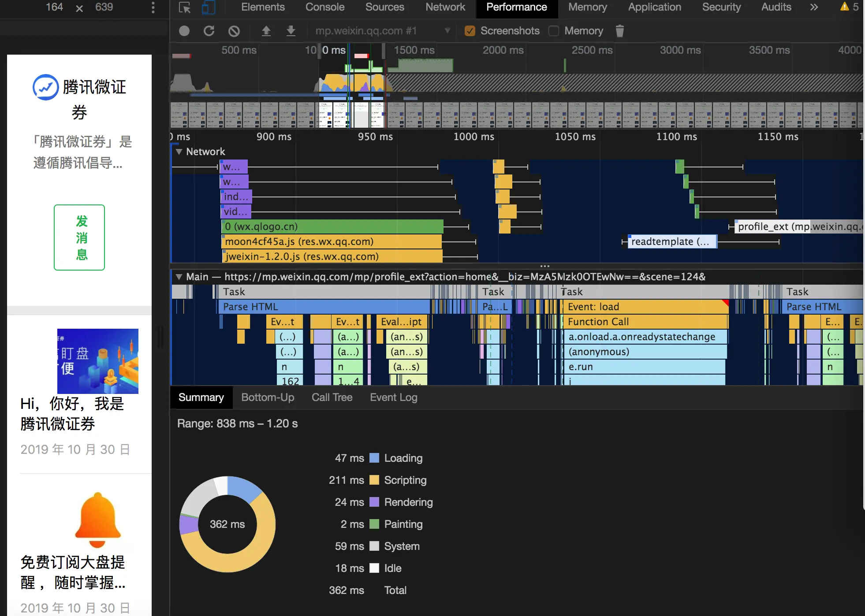
Task: Switch to the Bottom-Up tab
Action: pyautogui.click(x=268, y=397)
